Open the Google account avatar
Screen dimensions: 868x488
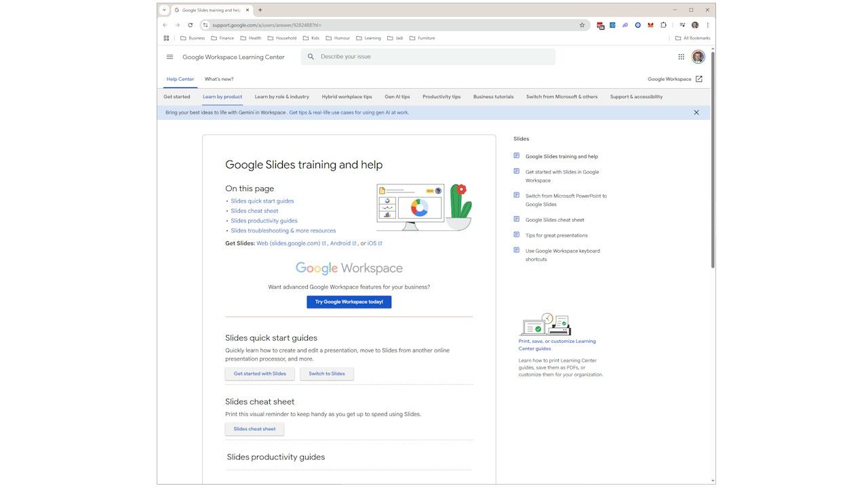point(698,57)
